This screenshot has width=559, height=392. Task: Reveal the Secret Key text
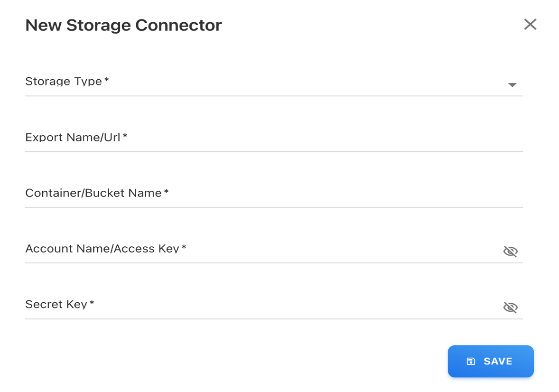pyautogui.click(x=510, y=307)
